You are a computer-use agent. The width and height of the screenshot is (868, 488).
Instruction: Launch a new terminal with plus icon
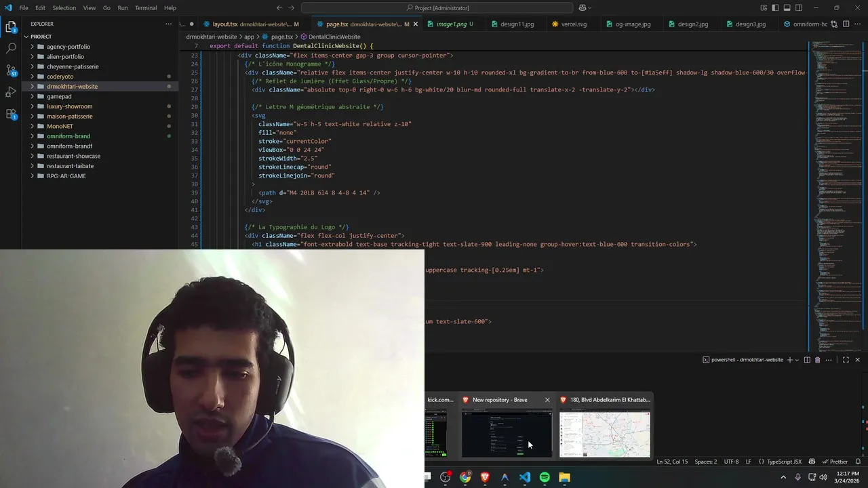point(789,360)
